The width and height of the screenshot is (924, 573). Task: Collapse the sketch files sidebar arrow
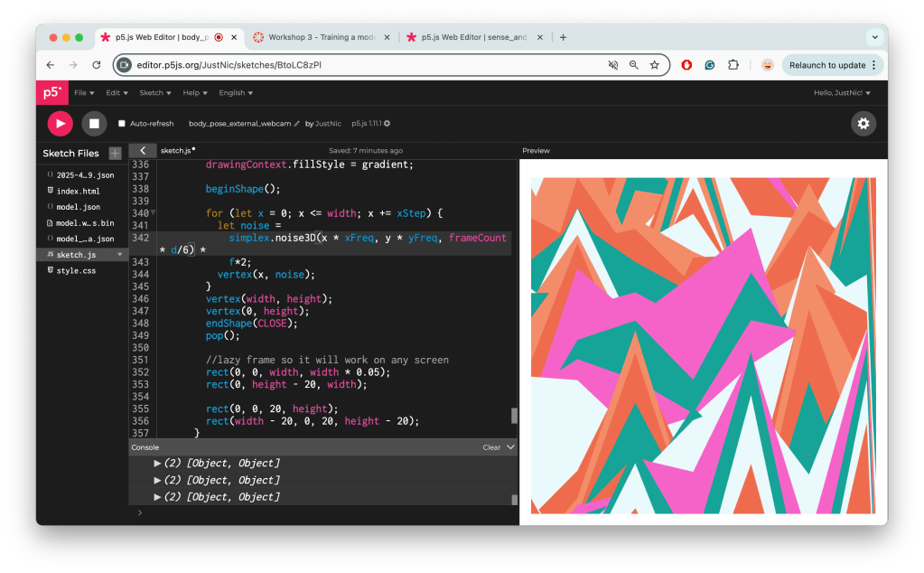click(142, 150)
